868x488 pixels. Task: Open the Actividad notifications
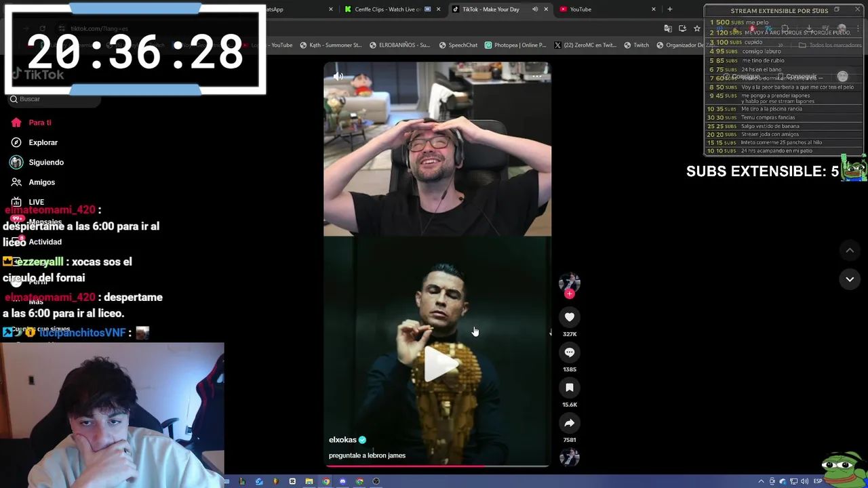click(x=36, y=242)
